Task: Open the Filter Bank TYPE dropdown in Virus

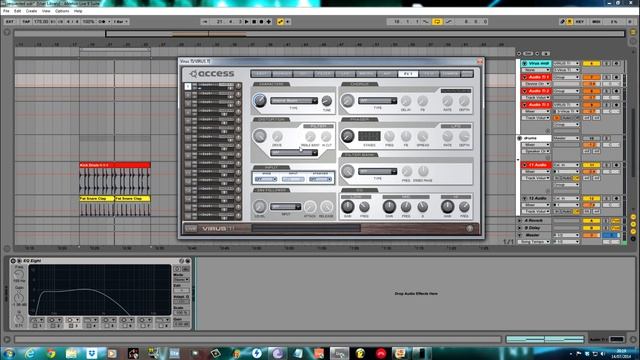Action: [x=378, y=172]
